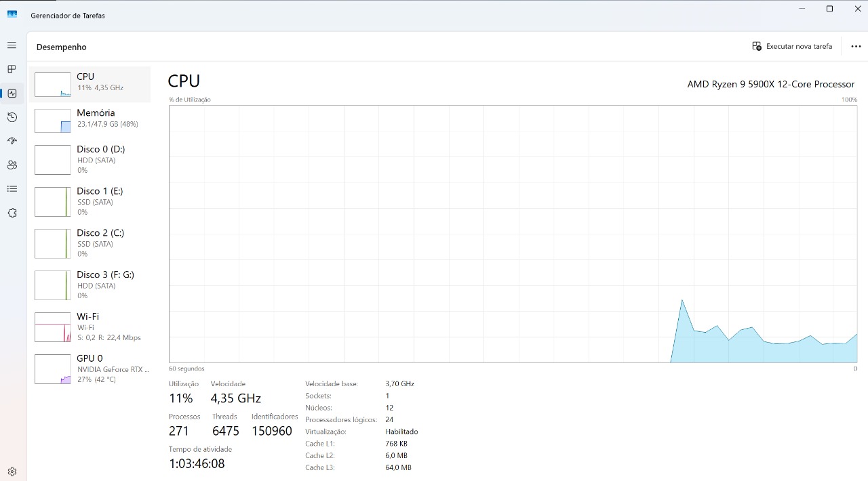The height and width of the screenshot is (481, 868).
Task: Go to the Processes page icon
Action: tap(12, 69)
